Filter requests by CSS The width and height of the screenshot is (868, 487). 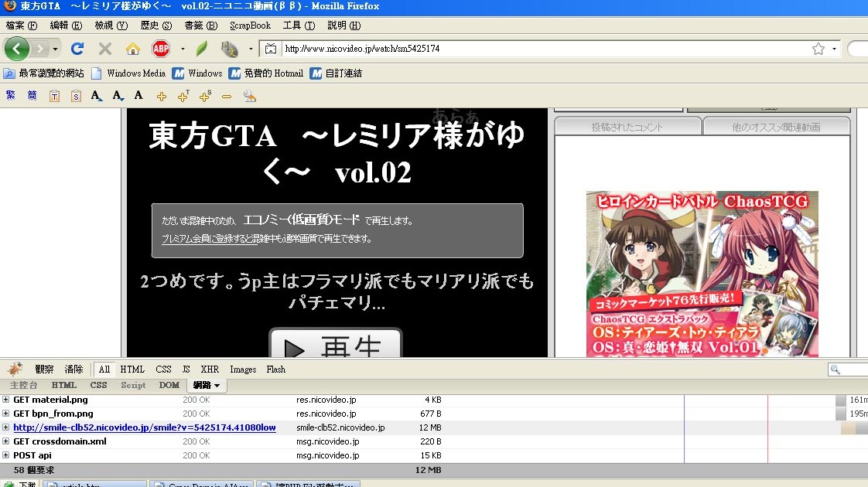coord(163,370)
